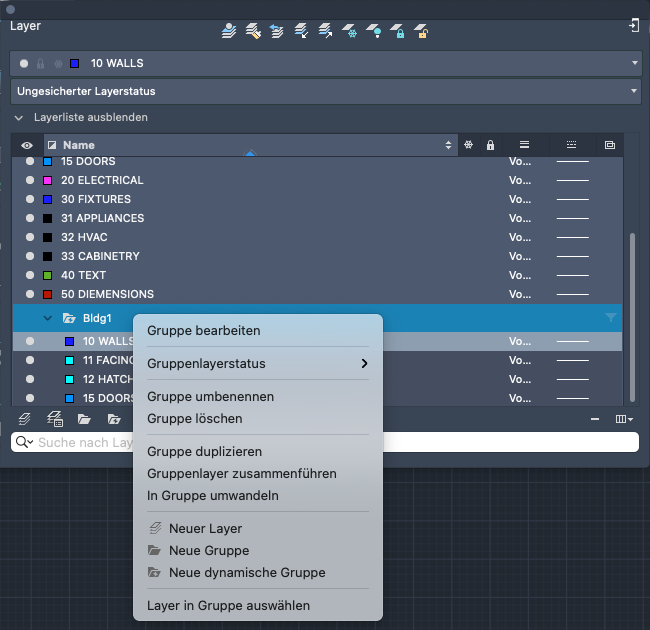Toggle visibility of 30 FIXTURES layer
This screenshot has height=630, width=650.
pyautogui.click(x=30, y=199)
